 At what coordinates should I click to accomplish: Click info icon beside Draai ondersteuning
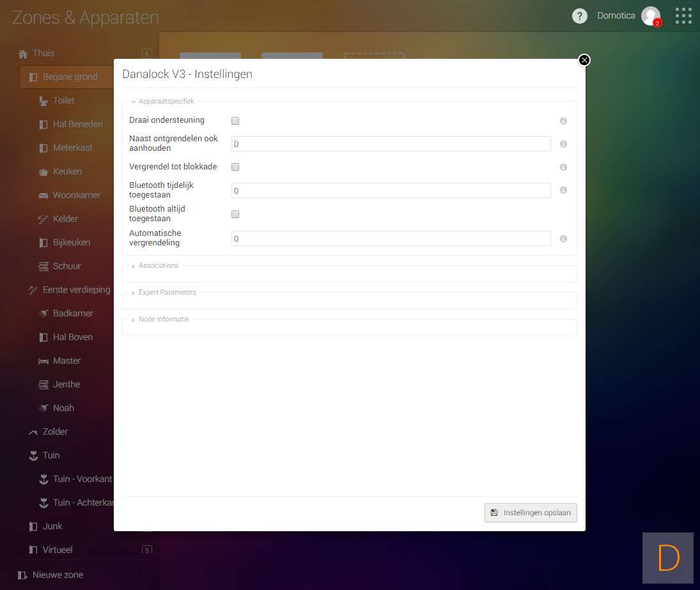[x=563, y=121]
